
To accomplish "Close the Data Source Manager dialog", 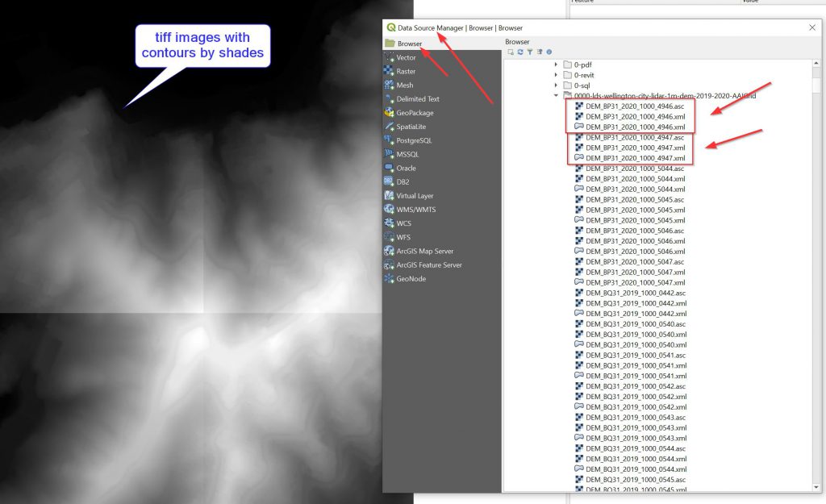I will coord(811,27).
